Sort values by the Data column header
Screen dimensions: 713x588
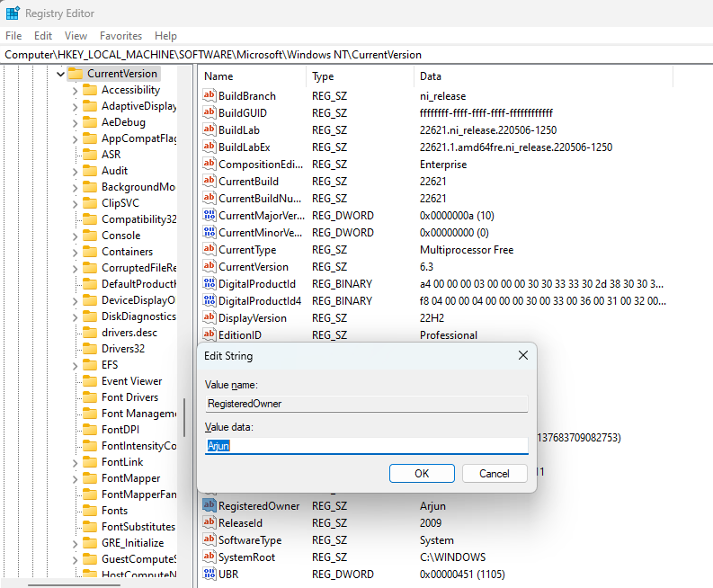coord(543,76)
